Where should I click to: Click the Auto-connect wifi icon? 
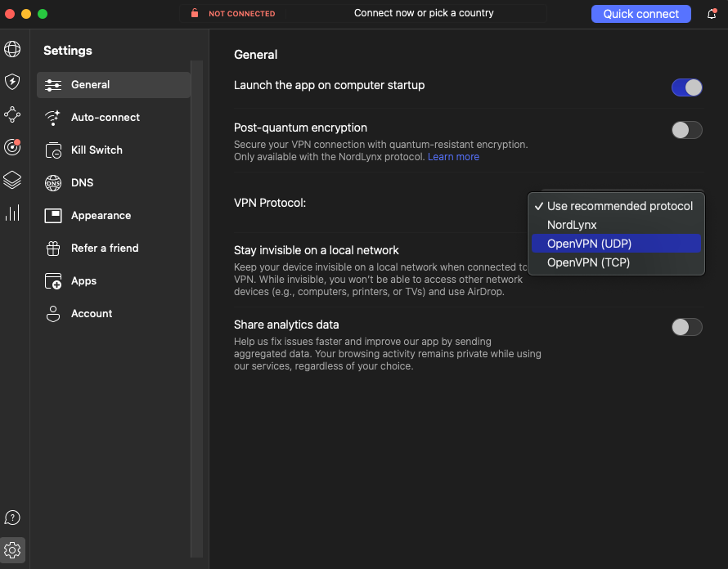click(53, 118)
